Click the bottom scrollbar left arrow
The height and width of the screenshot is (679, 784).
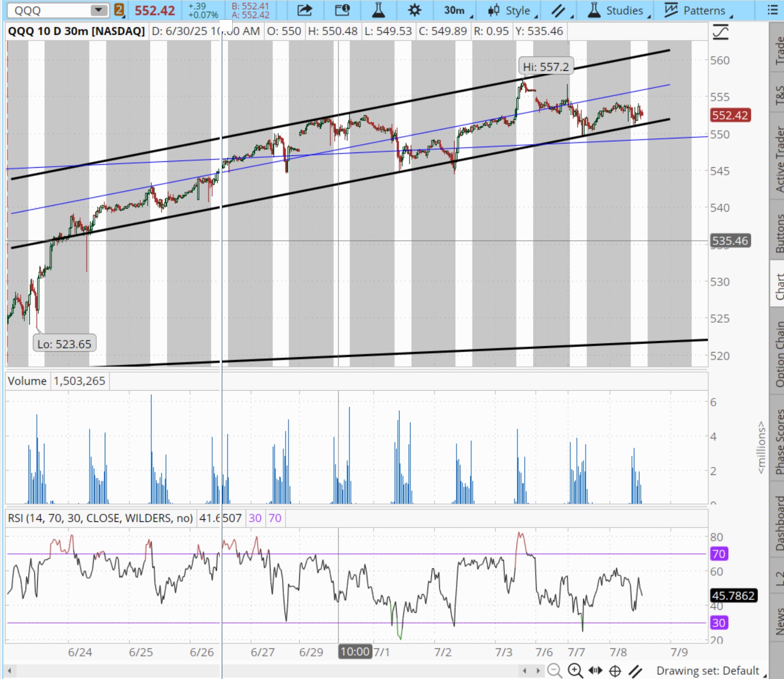9,670
